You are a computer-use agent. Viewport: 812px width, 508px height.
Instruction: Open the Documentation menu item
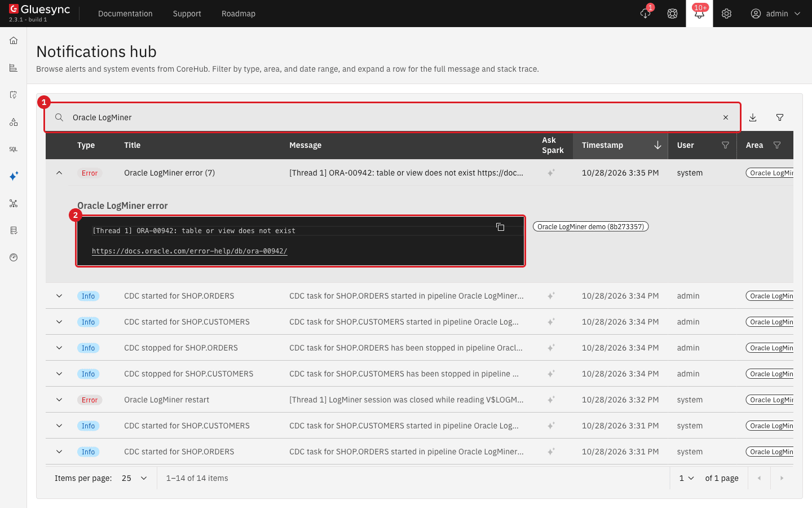(125, 14)
